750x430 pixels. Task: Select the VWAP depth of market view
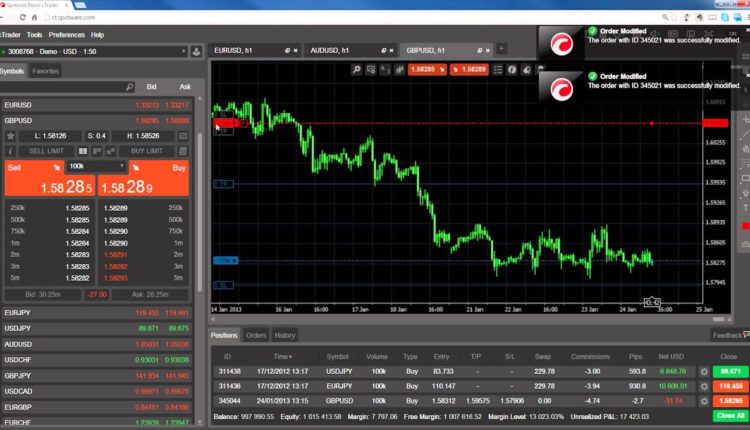[110, 151]
